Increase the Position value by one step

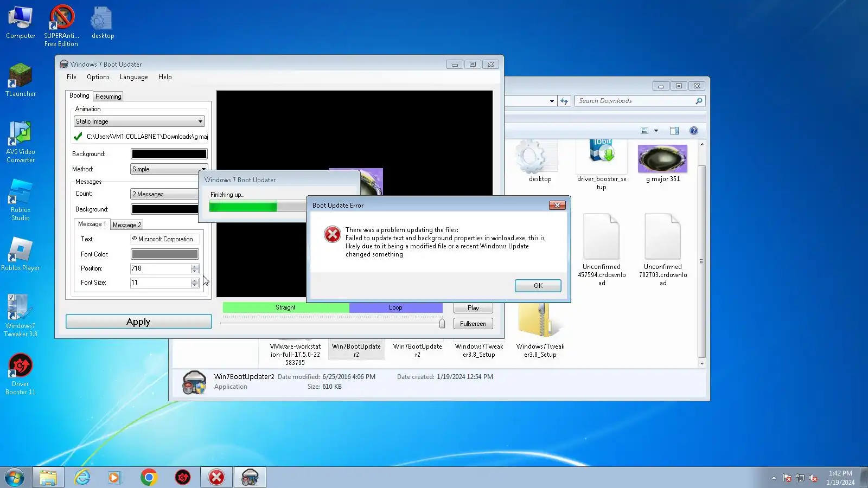195,266
